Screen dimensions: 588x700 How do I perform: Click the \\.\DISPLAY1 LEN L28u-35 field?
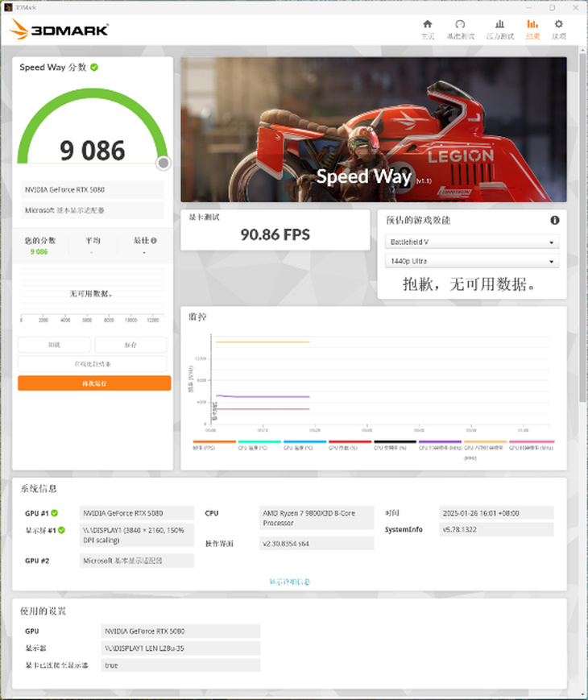180,648
